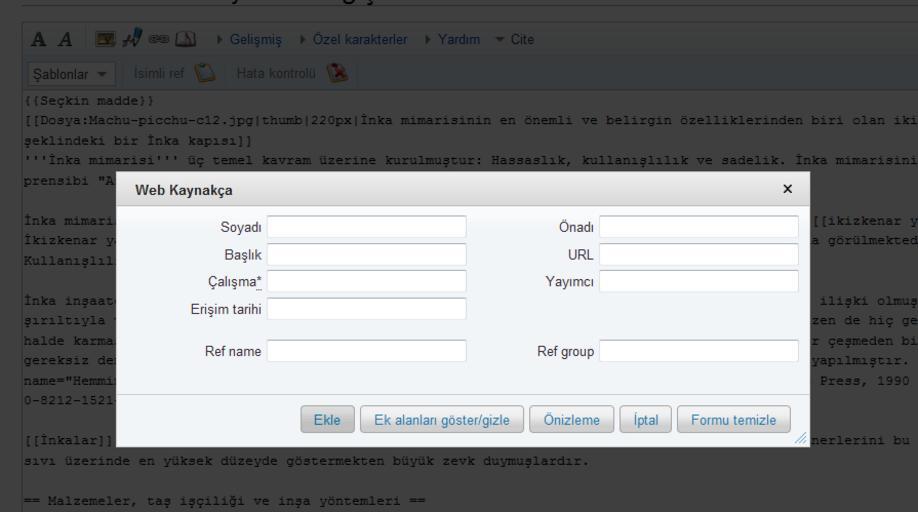This screenshot has height=512, width=918.
Task: Close the Web Kaynakça dialog
Action: tap(787, 188)
